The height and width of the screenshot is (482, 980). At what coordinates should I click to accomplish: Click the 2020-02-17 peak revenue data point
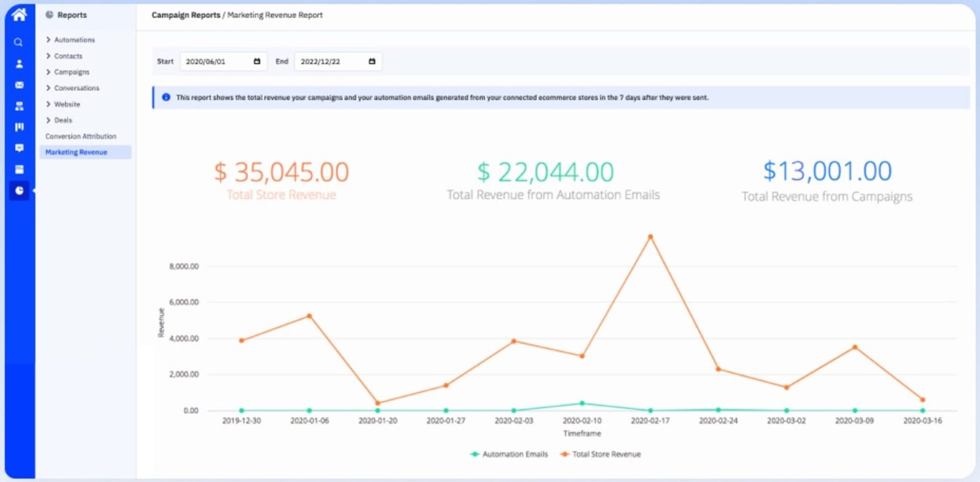click(650, 237)
